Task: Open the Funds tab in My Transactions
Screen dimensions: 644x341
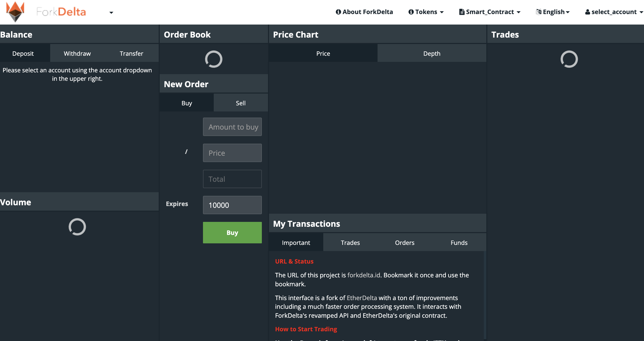Action: (459, 243)
